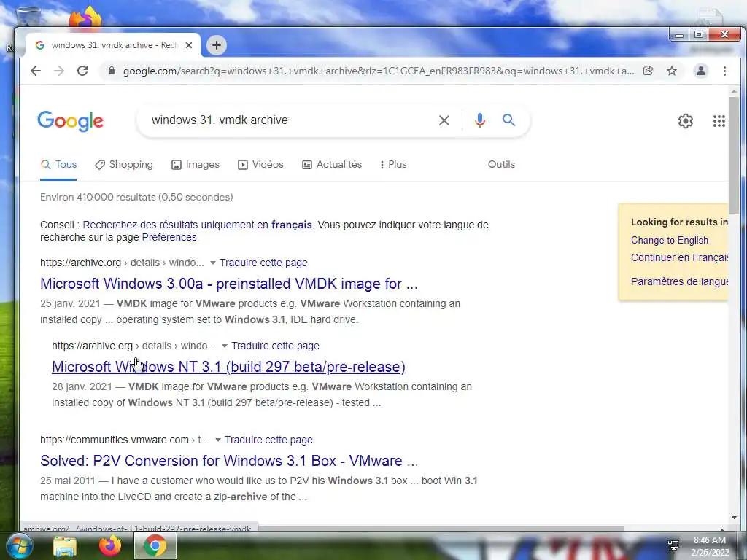Go to the Google logo homepage
747x560 pixels.
click(71, 121)
